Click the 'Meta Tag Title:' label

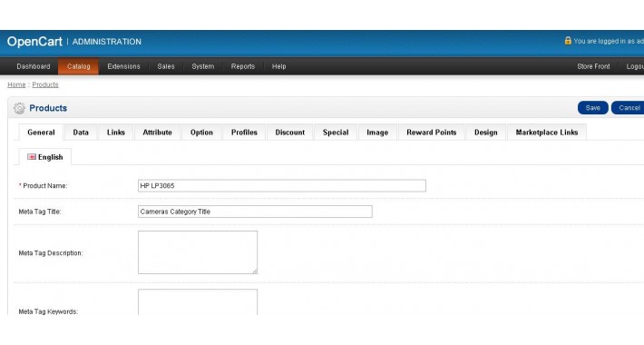coord(40,212)
